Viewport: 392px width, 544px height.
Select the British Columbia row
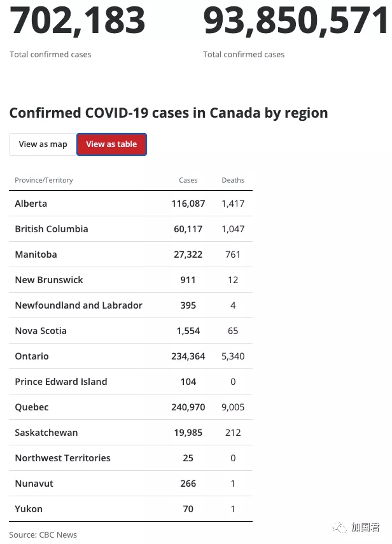click(x=131, y=229)
